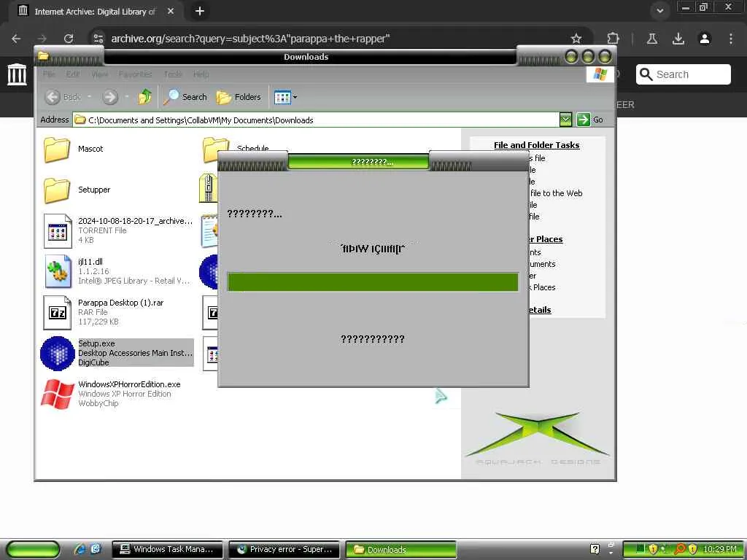This screenshot has width=747, height=560.
Task: Click the Address path field
Action: (x=317, y=120)
